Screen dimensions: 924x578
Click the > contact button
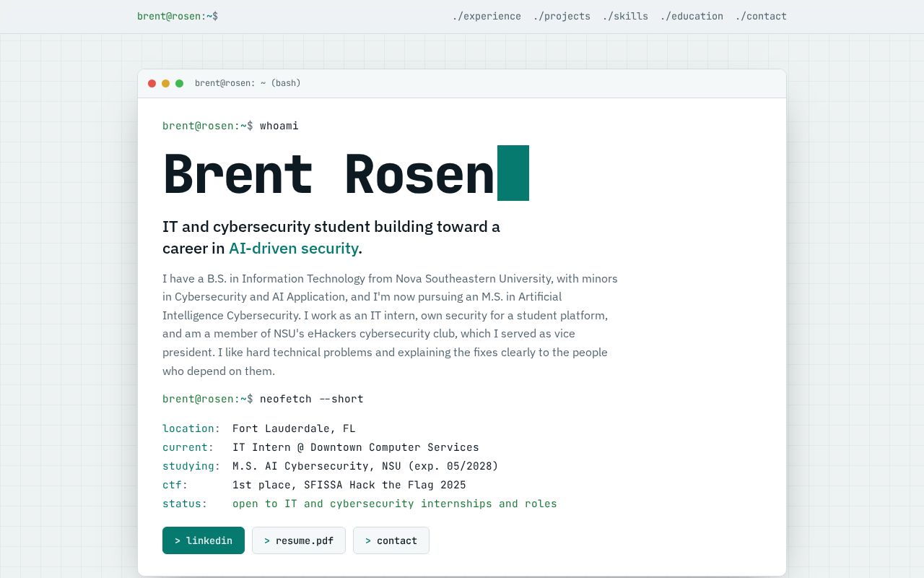(391, 540)
